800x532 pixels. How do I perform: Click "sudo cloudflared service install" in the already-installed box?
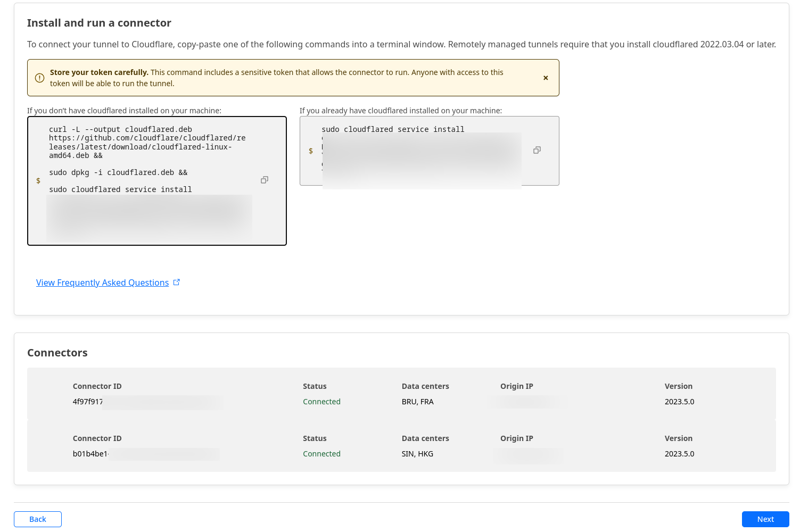393,129
